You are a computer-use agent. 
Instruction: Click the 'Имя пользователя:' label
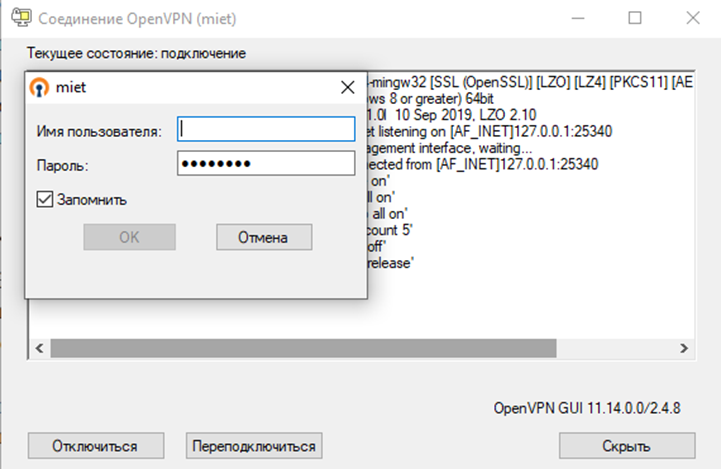point(99,132)
